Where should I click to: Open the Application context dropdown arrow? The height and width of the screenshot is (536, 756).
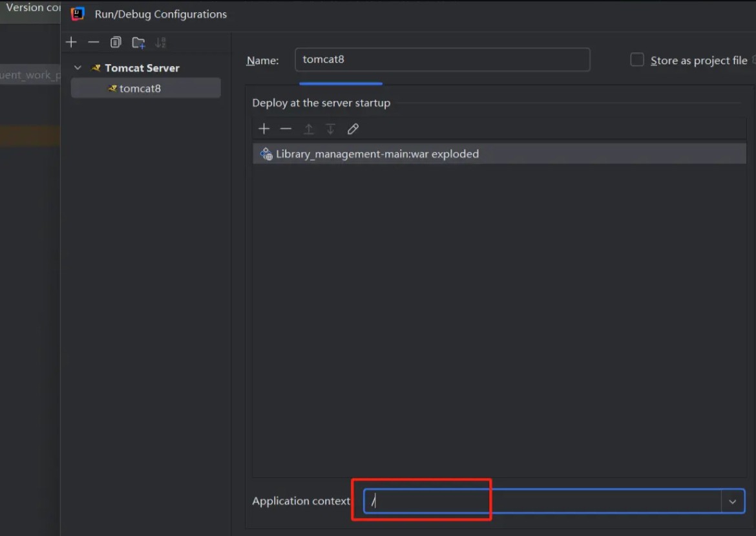[x=732, y=502]
